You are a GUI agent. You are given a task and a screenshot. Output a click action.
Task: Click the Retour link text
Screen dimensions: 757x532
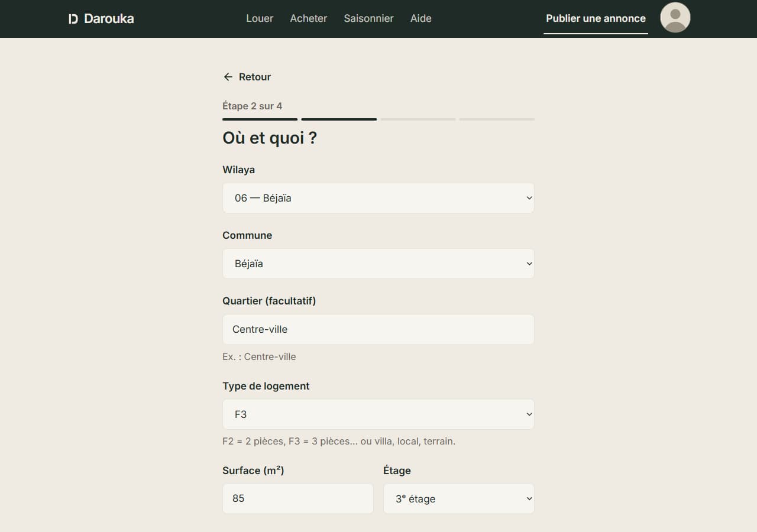point(255,77)
